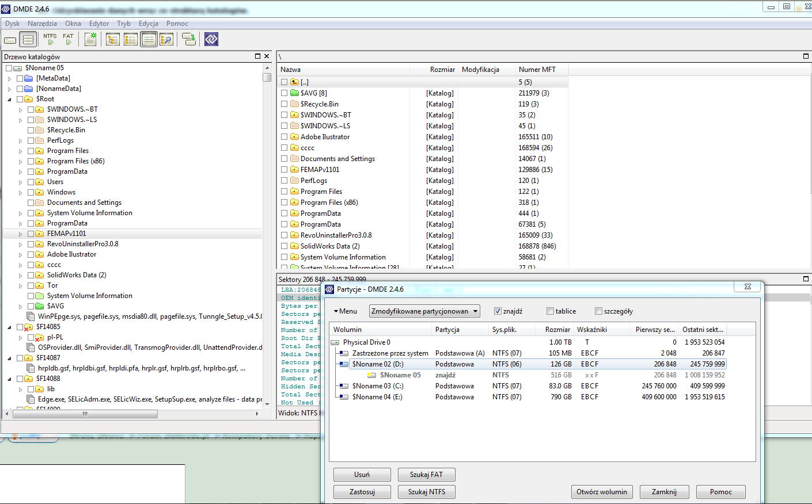Click the Otwórz wolumin button
Image resolution: width=812 pixels, height=504 pixels.
coord(602,492)
